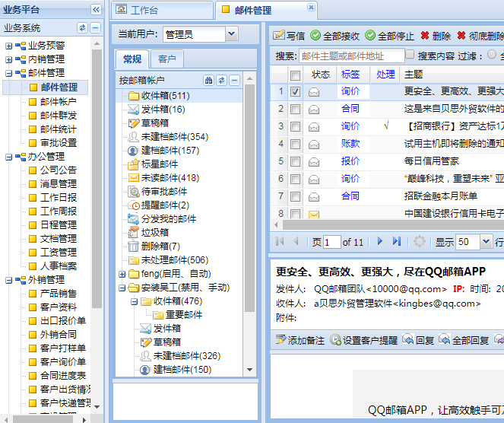Open the 当前用户 管理员 dropdown
504x423 pixels.
coord(231,34)
